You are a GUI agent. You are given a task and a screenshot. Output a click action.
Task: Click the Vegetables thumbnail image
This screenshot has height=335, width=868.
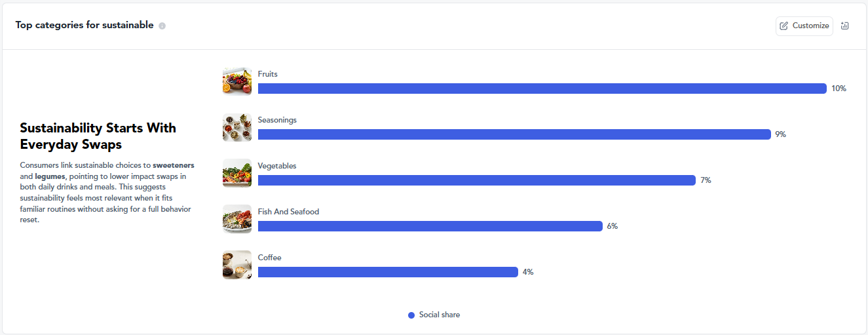(x=236, y=173)
